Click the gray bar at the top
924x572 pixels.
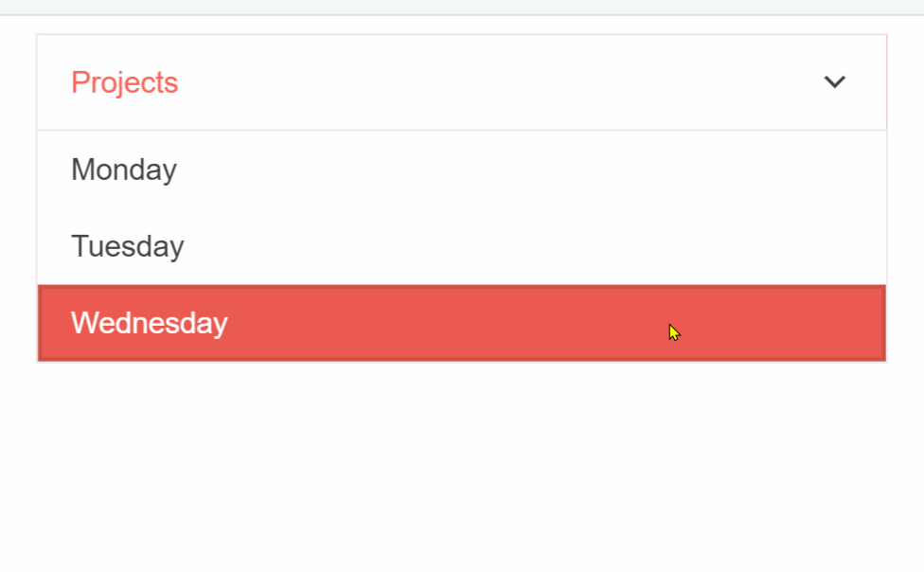coord(462,9)
